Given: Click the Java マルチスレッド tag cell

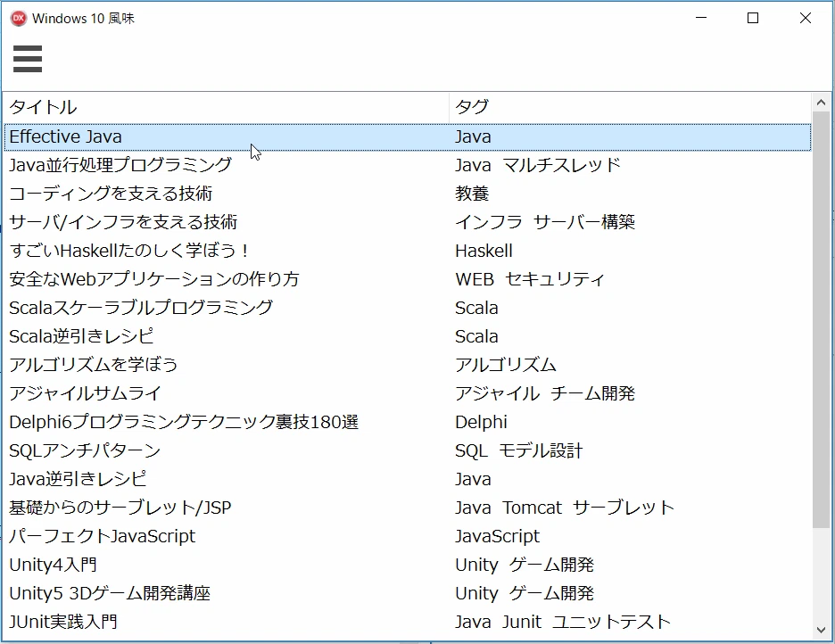Looking at the screenshot, I should (x=538, y=165).
